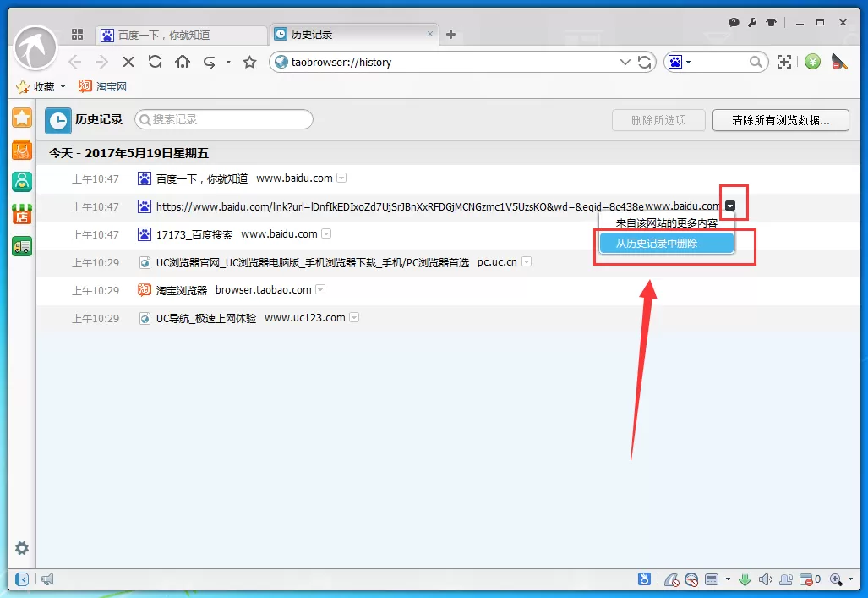Toggle the speedometer acceleration icon

(691, 579)
